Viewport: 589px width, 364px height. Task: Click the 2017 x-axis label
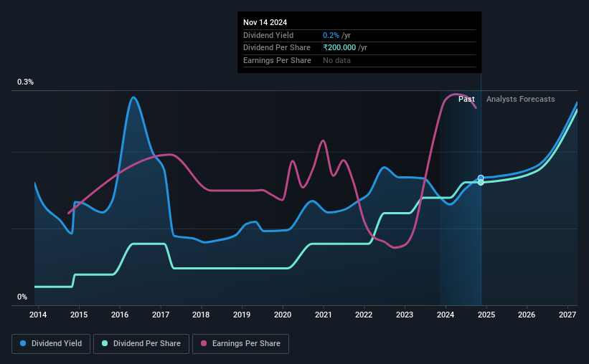pos(161,315)
